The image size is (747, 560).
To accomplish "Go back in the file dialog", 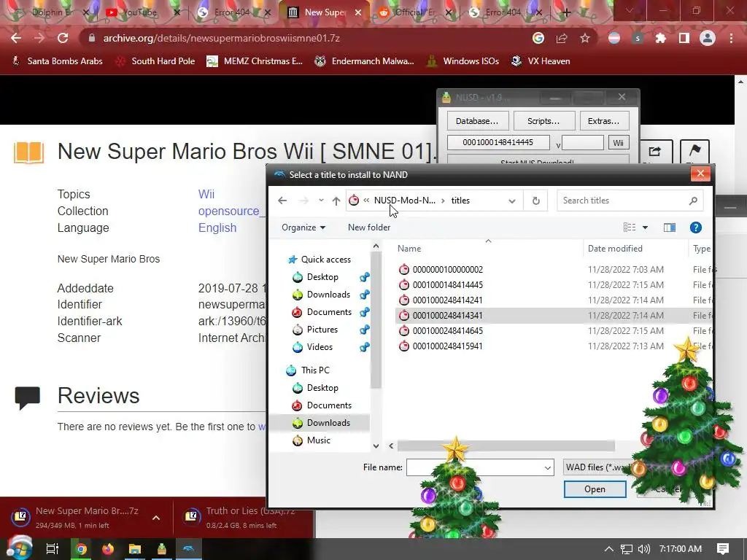I will pos(282,201).
